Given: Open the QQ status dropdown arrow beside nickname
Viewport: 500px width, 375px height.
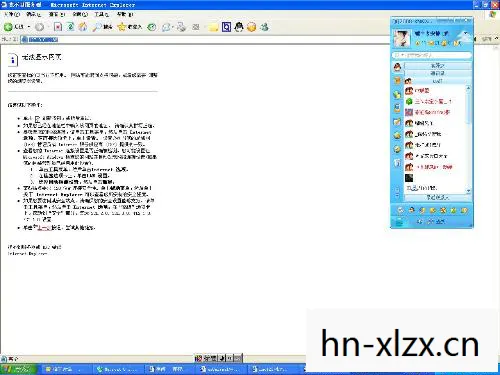Looking at the screenshot, I should click(466, 33).
